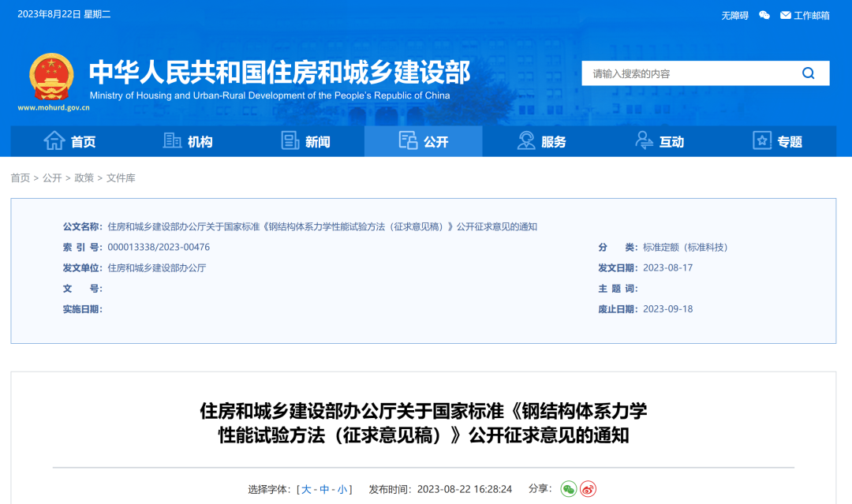This screenshot has height=504, width=852.
Task: Click the document name in info box
Action: (x=322, y=227)
